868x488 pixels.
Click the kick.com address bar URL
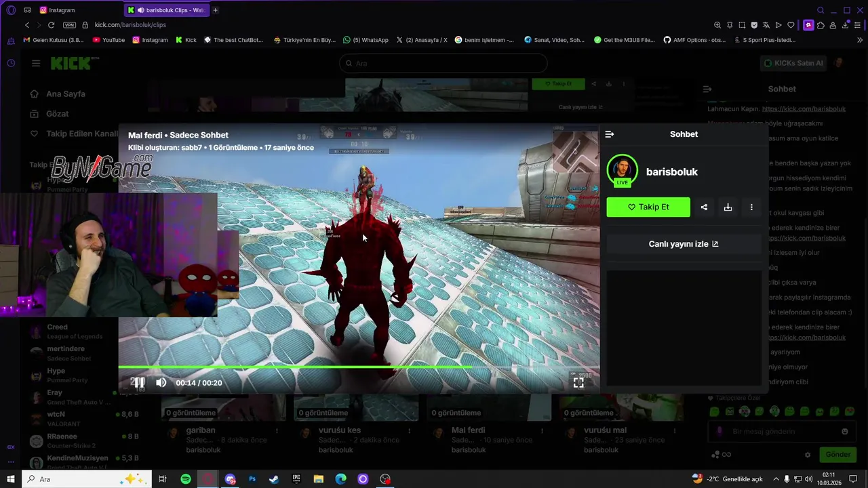pos(130,25)
